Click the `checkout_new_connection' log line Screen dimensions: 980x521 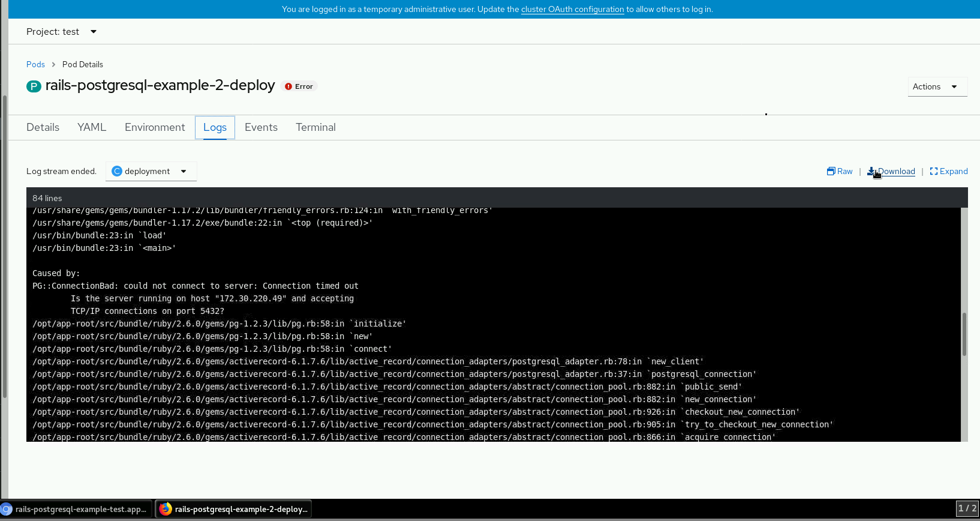[416, 412]
